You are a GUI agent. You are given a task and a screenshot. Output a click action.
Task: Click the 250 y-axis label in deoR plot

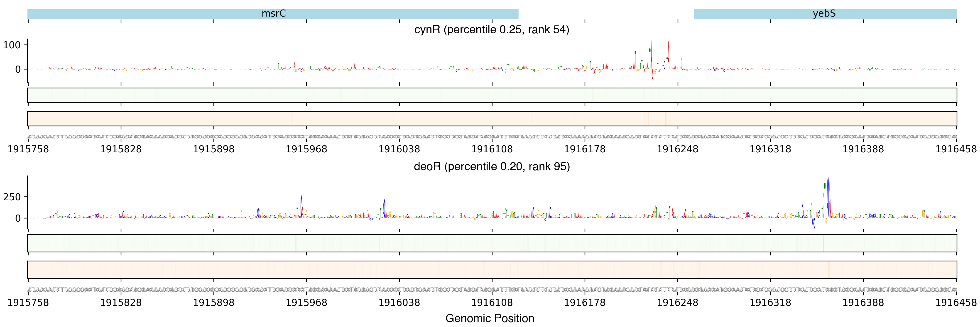pyautogui.click(x=11, y=197)
